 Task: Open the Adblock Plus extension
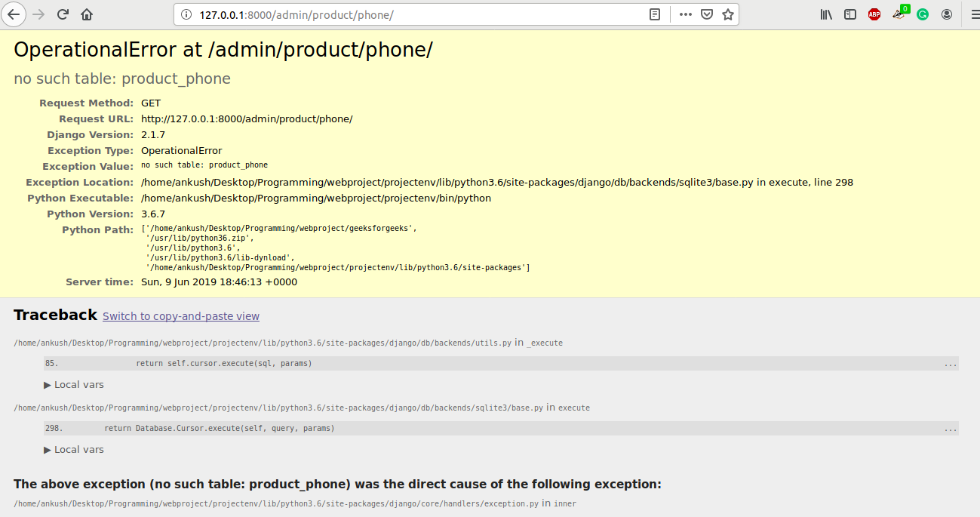click(874, 14)
